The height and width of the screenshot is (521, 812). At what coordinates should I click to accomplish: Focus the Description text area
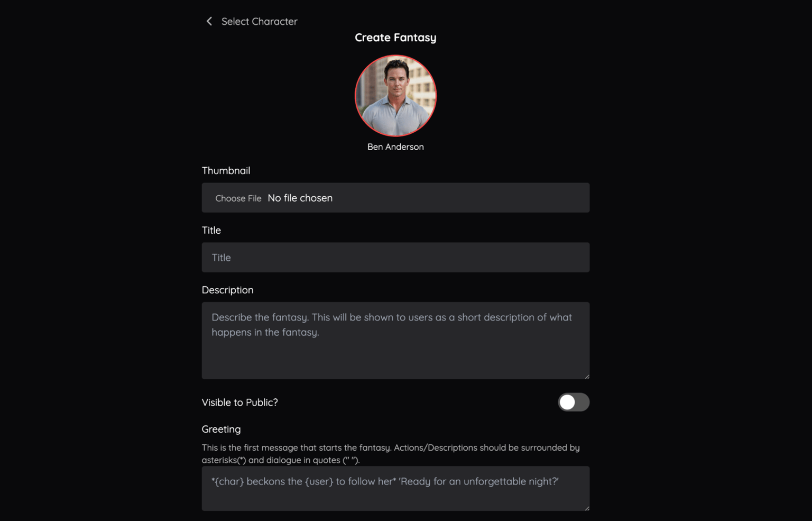[x=395, y=341]
